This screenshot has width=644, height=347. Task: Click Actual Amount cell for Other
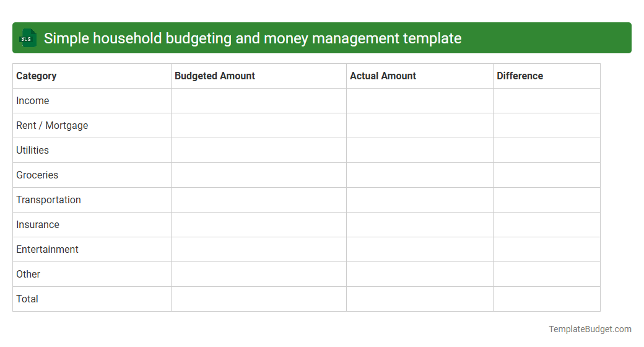pos(420,275)
